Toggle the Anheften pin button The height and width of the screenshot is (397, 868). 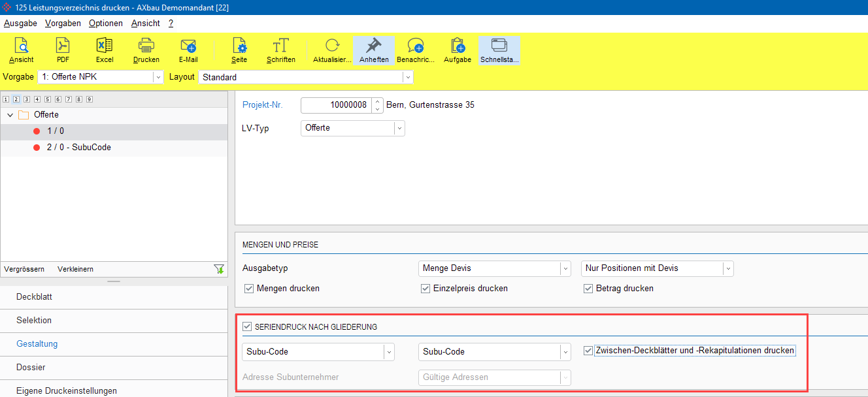coord(374,50)
